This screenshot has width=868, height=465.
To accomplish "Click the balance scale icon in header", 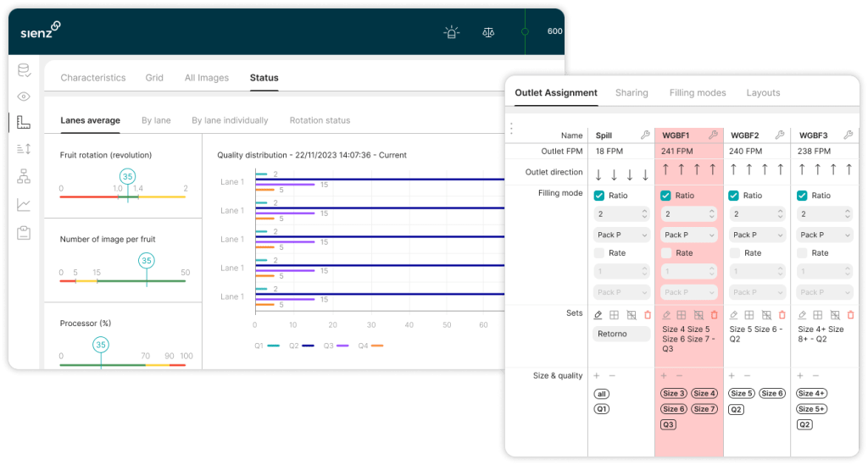I will pos(488,32).
